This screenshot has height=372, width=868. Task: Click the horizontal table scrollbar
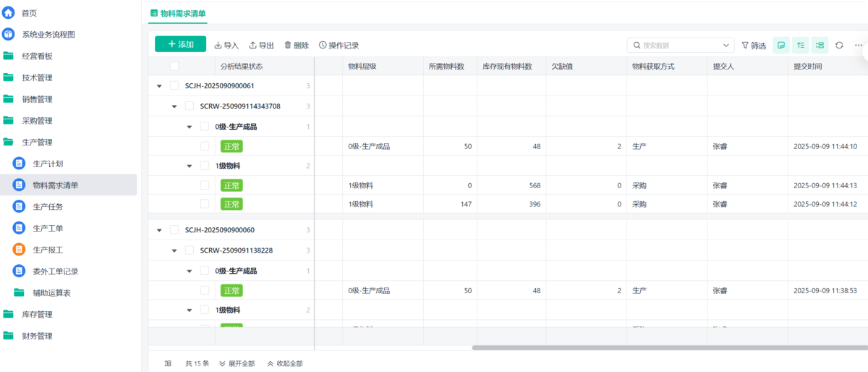coord(670,347)
